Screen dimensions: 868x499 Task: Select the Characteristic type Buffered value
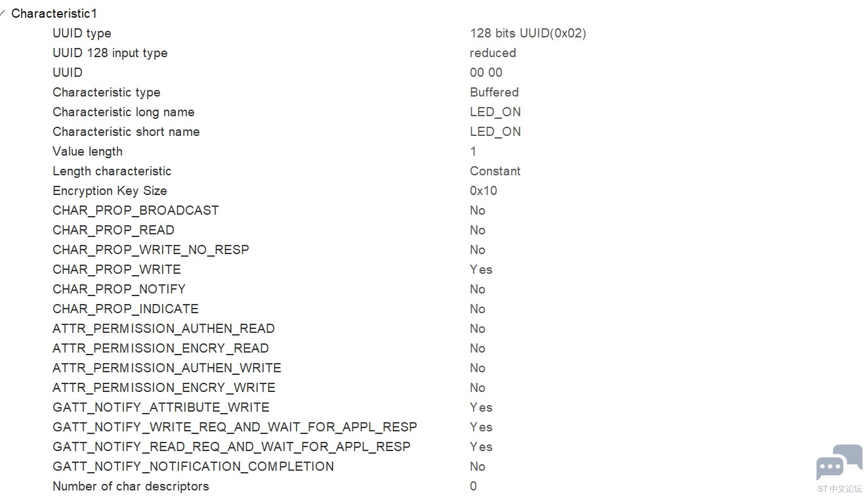(494, 92)
